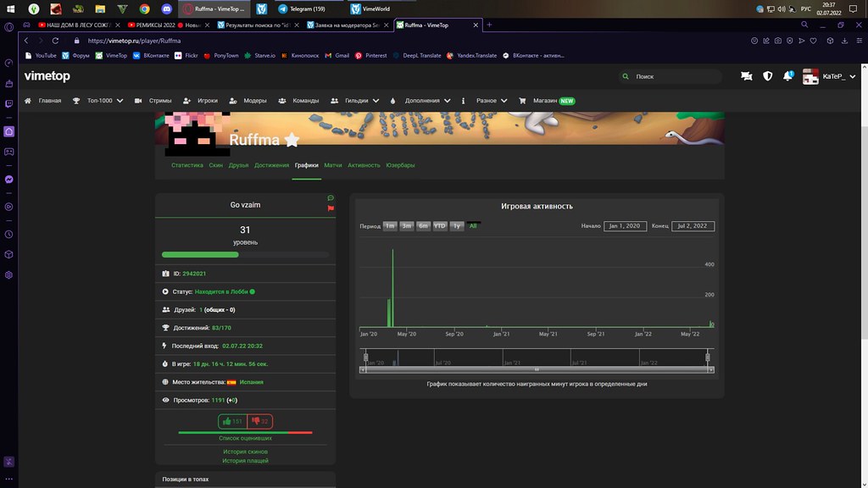Dislike the player with thumbs down
This screenshot has width=868, height=488.
(x=260, y=421)
